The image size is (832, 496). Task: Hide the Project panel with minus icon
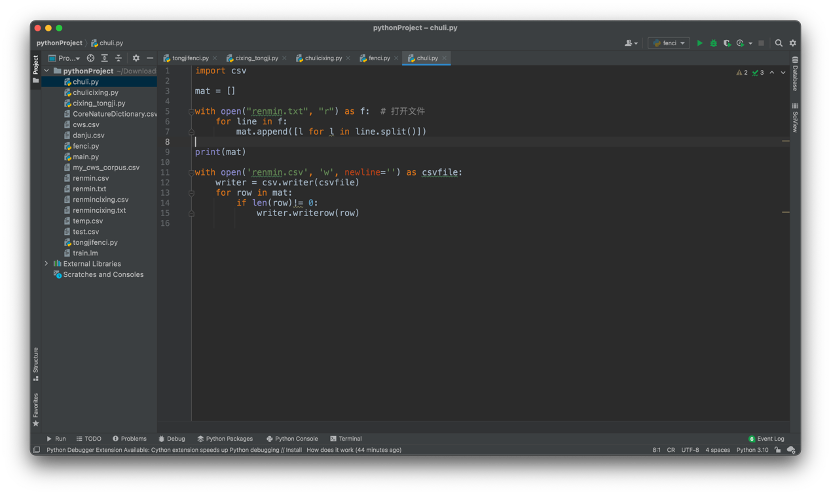(150, 58)
